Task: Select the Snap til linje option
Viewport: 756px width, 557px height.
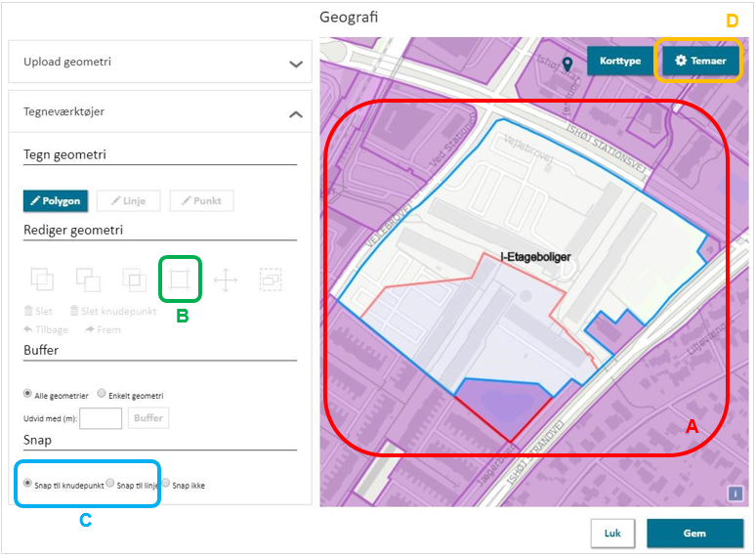Action: pyautogui.click(x=110, y=483)
